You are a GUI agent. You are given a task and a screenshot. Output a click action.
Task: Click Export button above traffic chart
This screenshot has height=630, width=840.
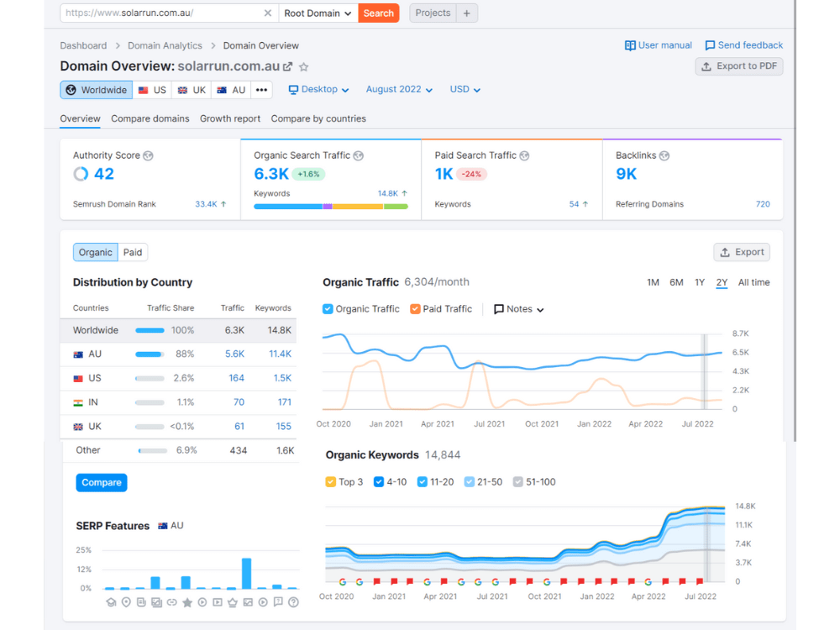[x=742, y=252]
